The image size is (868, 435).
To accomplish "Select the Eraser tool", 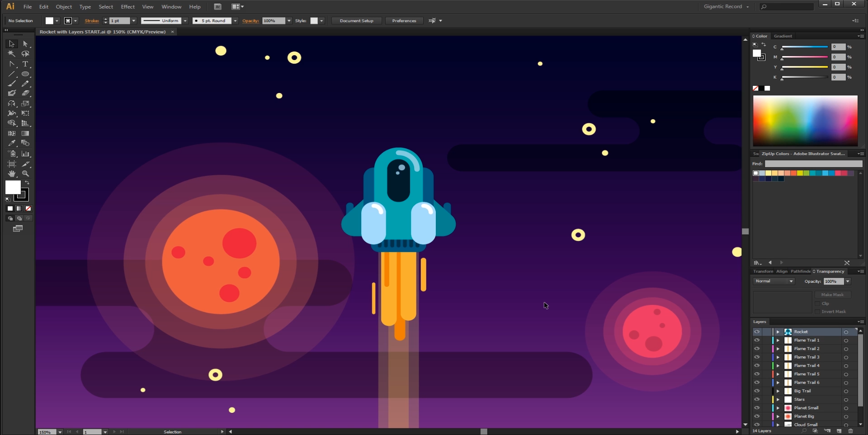I will 25,93.
